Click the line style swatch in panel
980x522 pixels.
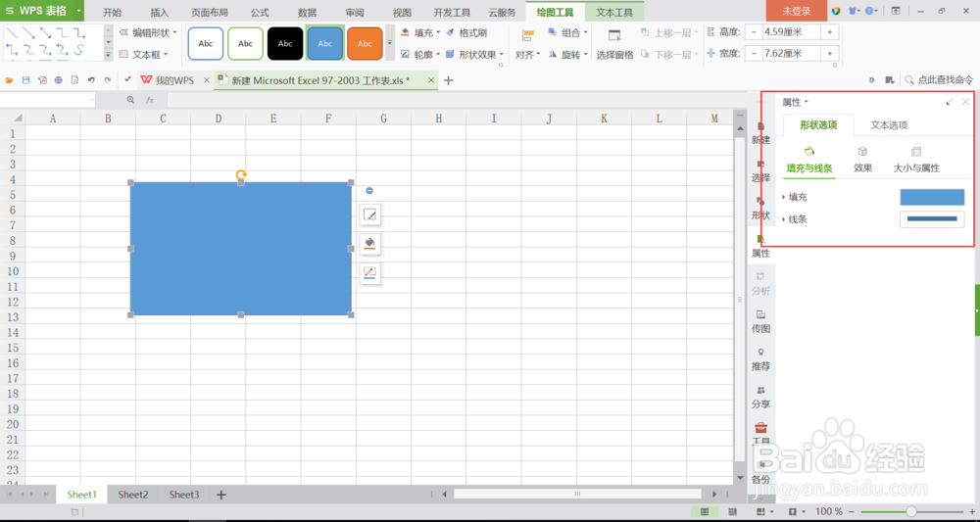pyautogui.click(x=932, y=219)
